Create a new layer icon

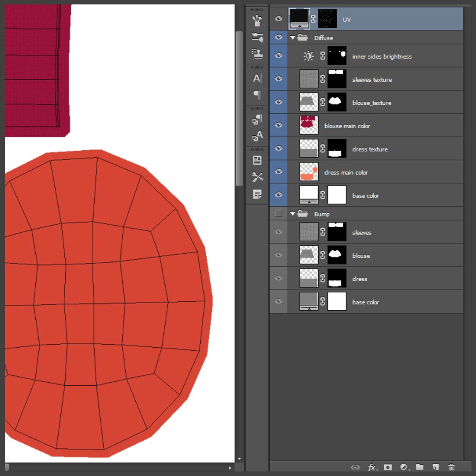click(x=435, y=467)
